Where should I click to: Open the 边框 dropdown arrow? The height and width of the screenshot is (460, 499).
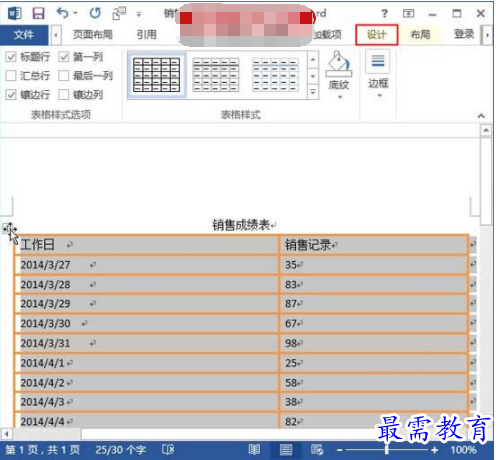click(379, 96)
